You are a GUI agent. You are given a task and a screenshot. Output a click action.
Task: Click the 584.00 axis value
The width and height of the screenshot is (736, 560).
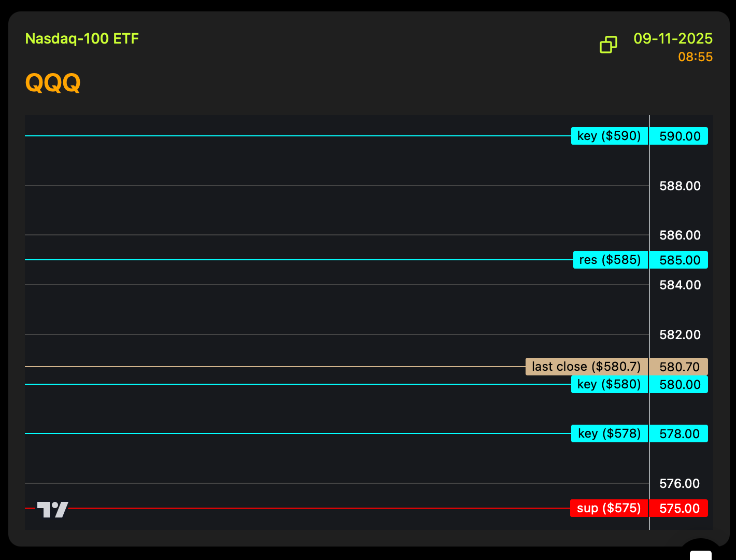pyautogui.click(x=680, y=285)
